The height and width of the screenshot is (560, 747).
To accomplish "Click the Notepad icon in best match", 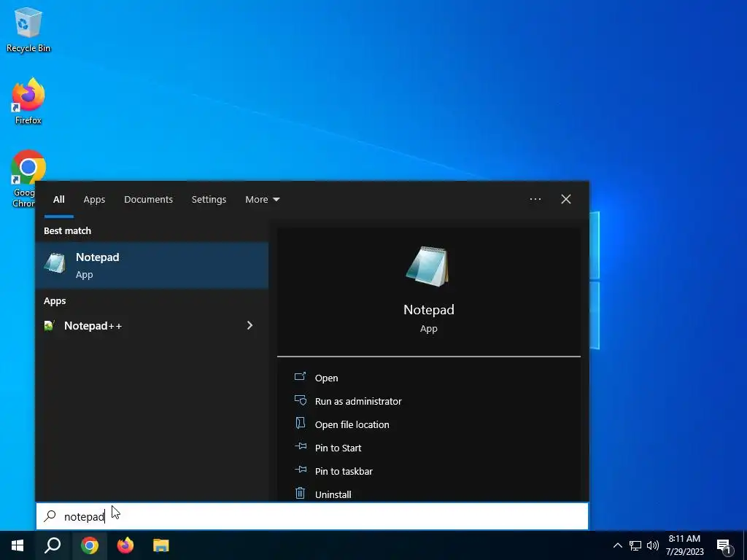I will 55,263.
